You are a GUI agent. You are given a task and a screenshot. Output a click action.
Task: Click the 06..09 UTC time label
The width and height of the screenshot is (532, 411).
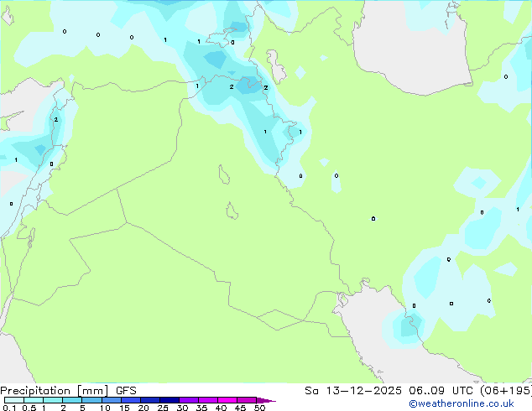tap(441, 391)
